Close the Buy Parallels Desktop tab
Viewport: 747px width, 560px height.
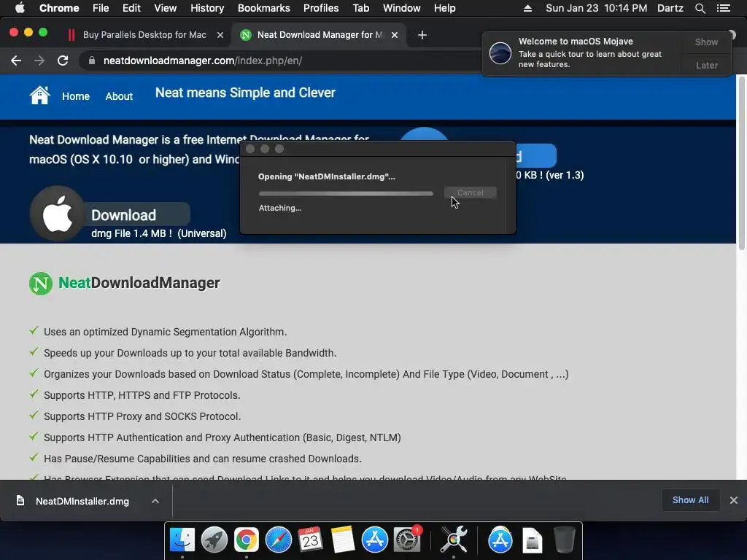click(220, 35)
